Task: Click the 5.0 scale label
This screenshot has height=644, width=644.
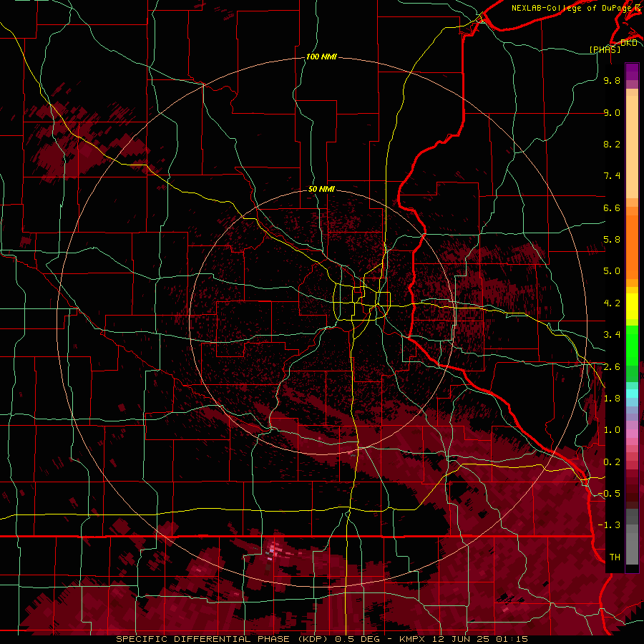Action: click(x=612, y=271)
